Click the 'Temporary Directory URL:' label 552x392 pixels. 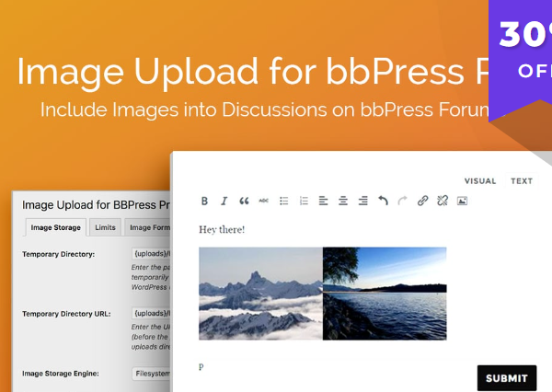click(x=66, y=314)
